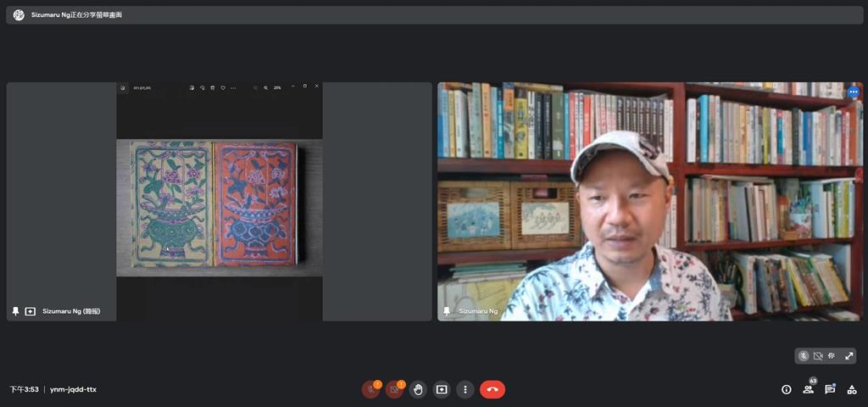
Task: Click the pin icon on the presentation tile
Action: [15, 311]
